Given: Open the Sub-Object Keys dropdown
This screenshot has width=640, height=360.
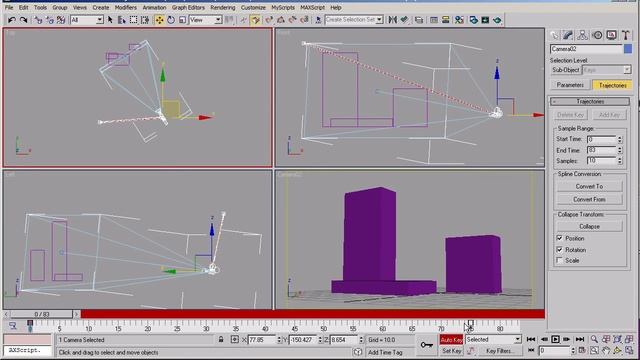Looking at the screenshot, I should pyautogui.click(x=607, y=70).
